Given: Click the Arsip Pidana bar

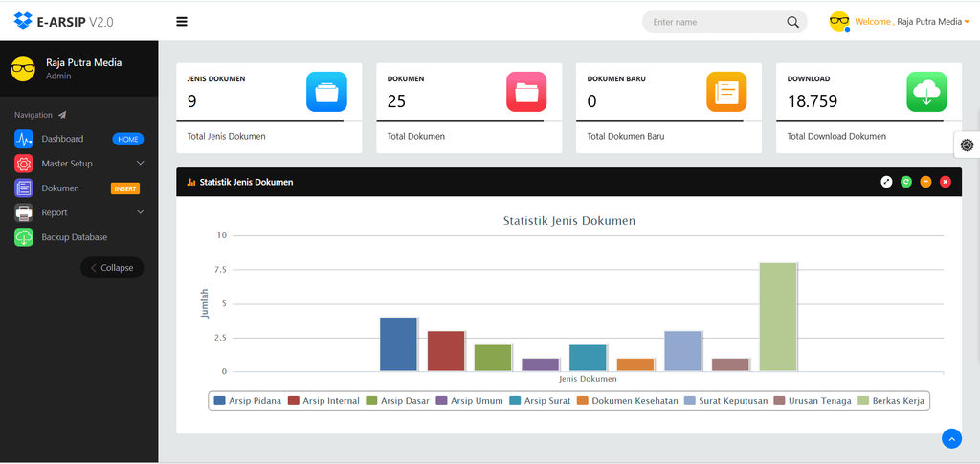Looking at the screenshot, I should 398,344.
